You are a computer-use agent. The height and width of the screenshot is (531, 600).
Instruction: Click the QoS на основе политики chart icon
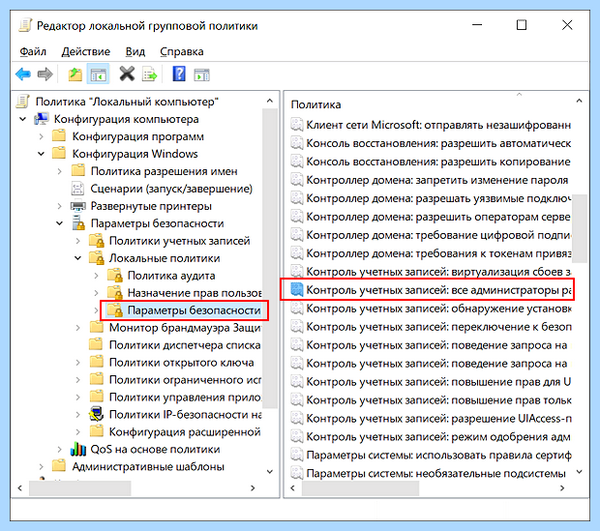[x=78, y=449]
